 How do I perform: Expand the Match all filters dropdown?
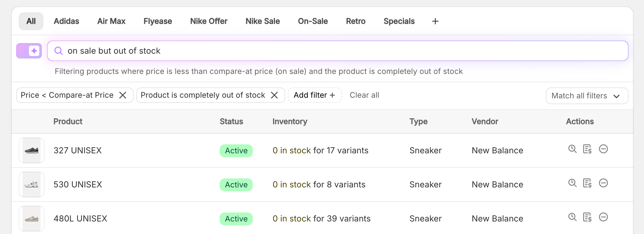(587, 96)
